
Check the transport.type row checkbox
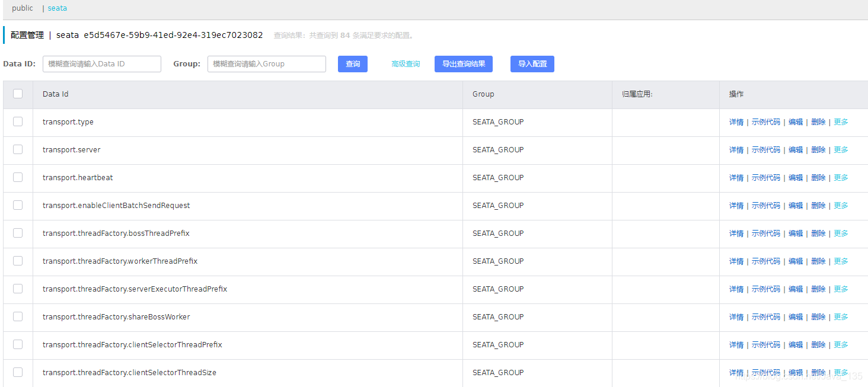click(x=18, y=121)
